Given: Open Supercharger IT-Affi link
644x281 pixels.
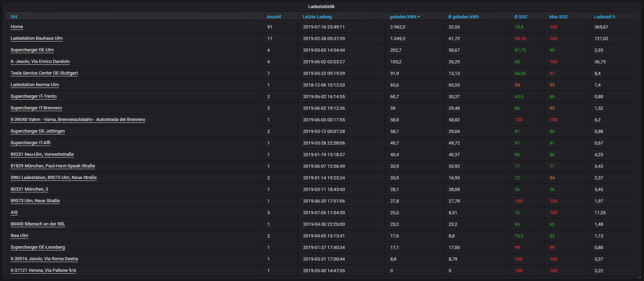Looking at the screenshot, I should click(x=31, y=143).
